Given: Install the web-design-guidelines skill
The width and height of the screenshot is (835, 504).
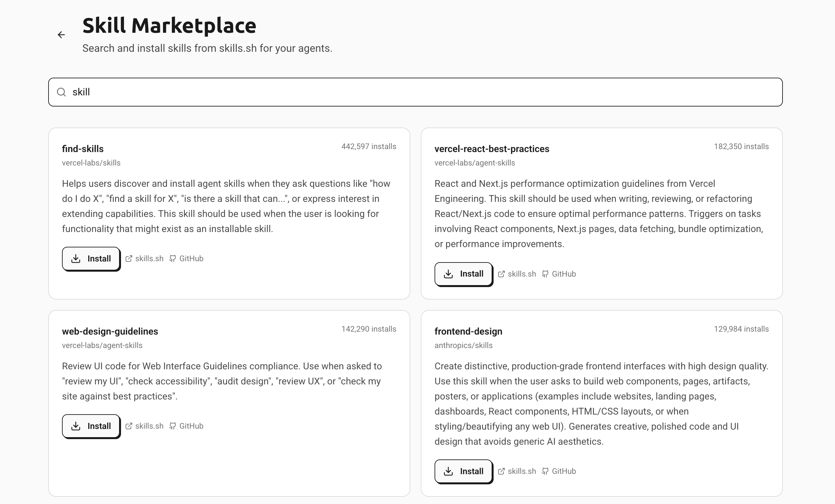Looking at the screenshot, I should pos(91,426).
